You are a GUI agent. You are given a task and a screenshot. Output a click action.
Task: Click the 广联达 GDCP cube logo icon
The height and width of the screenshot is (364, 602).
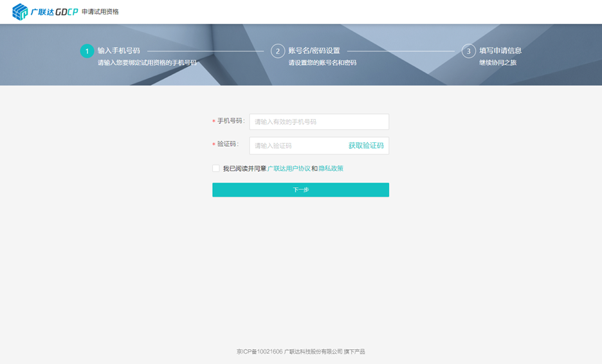[20, 12]
